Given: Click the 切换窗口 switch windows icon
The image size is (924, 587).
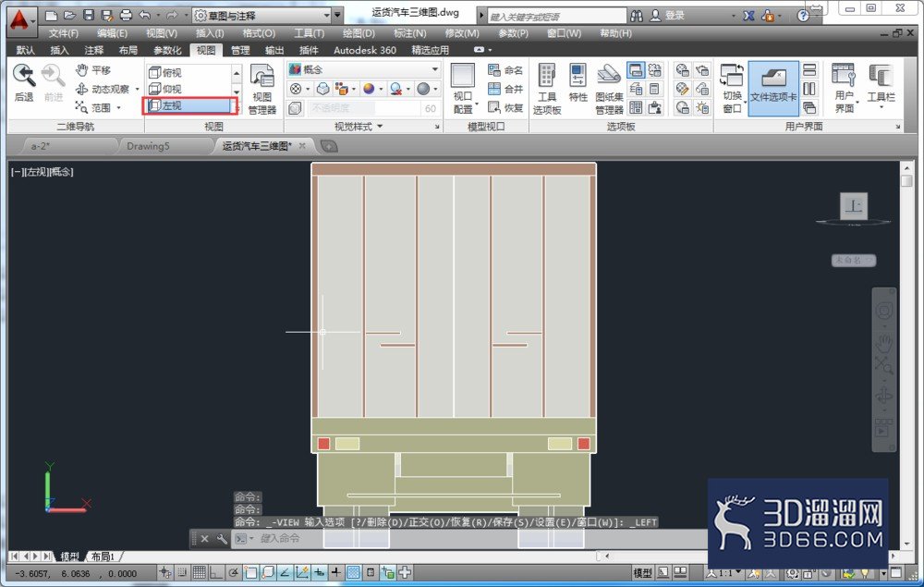Looking at the screenshot, I should click(732, 89).
